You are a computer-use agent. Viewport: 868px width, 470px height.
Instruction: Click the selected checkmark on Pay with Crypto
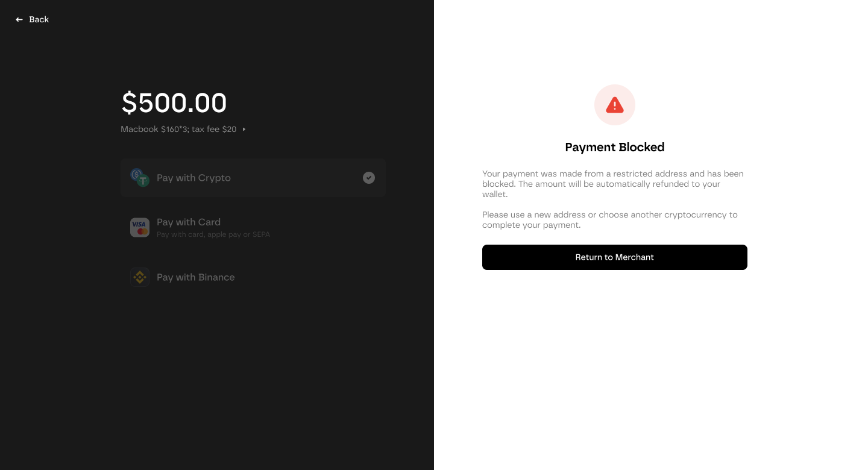369,178
